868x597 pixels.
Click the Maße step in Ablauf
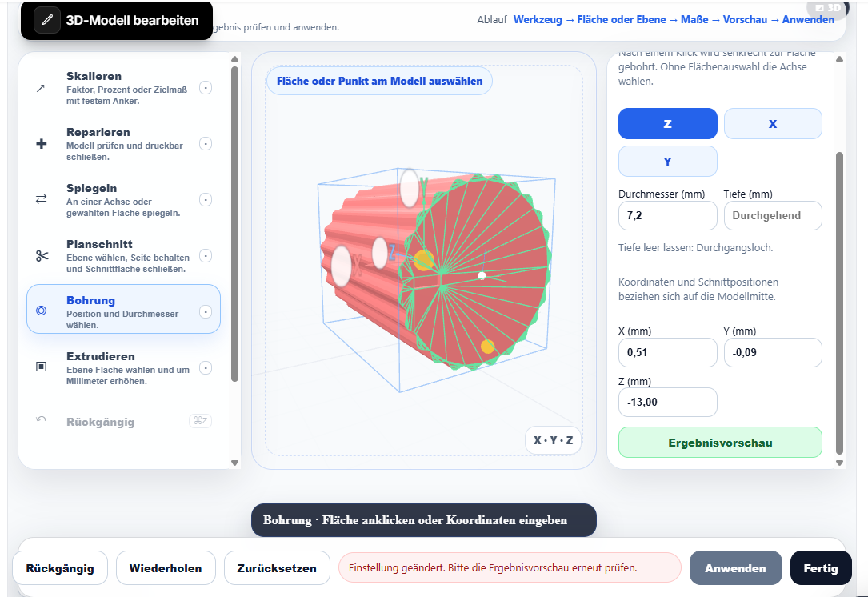694,19
